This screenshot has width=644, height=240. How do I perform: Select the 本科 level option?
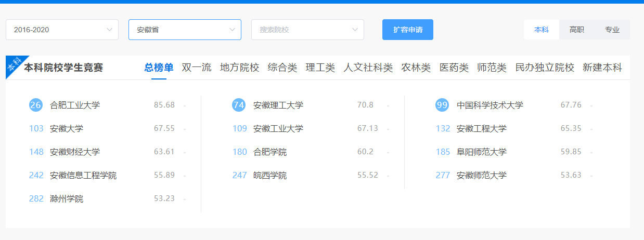[x=542, y=30]
